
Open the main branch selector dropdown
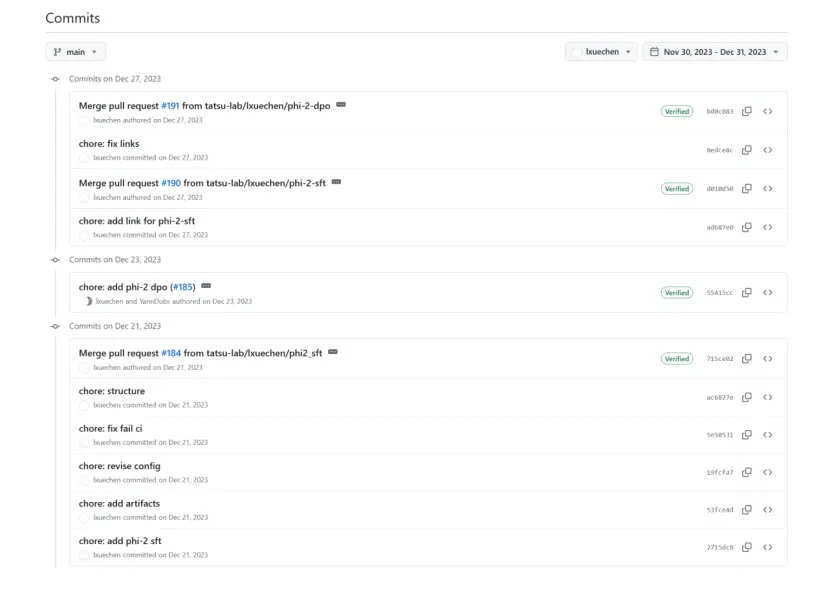75,51
